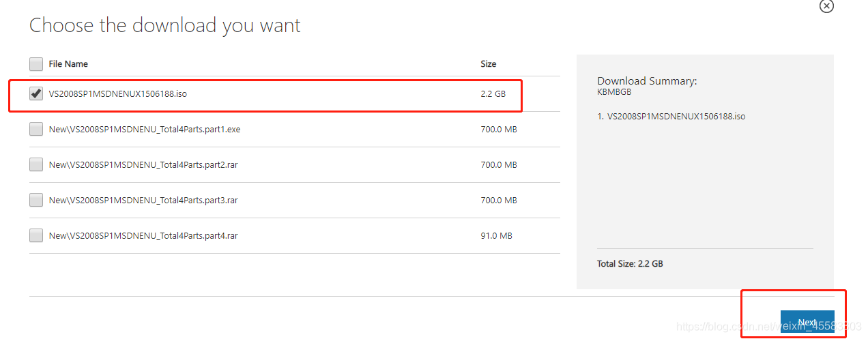The width and height of the screenshot is (868, 339).
Task: Click the 2.2 GB size cell of the iso row
Action: point(493,94)
